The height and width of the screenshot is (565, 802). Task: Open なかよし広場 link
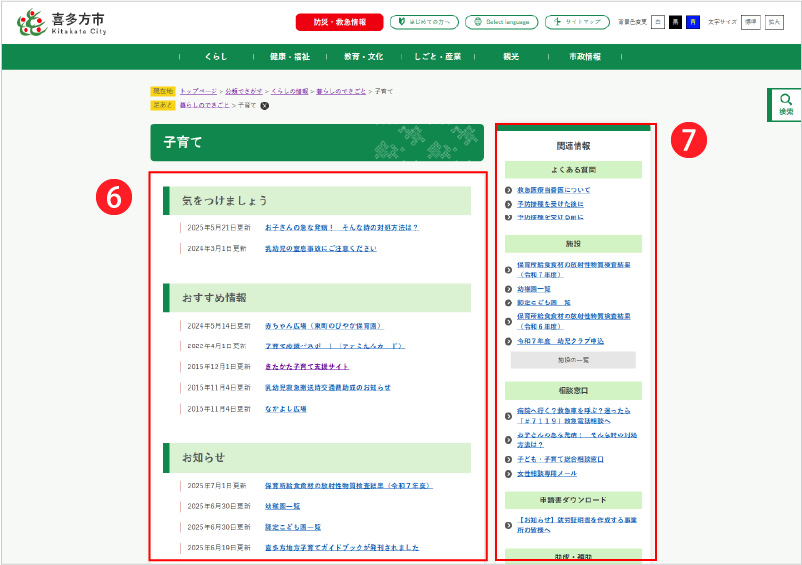tap(285, 409)
